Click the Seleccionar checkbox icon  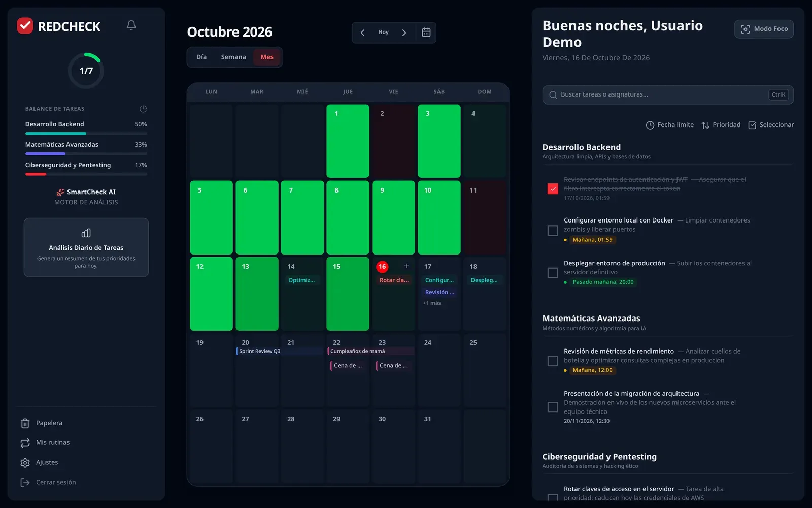(x=752, y=125)
